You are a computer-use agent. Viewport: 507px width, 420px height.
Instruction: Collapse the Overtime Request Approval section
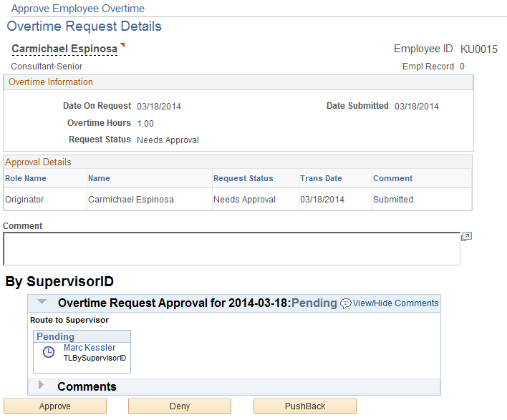[x=42, y=302]
